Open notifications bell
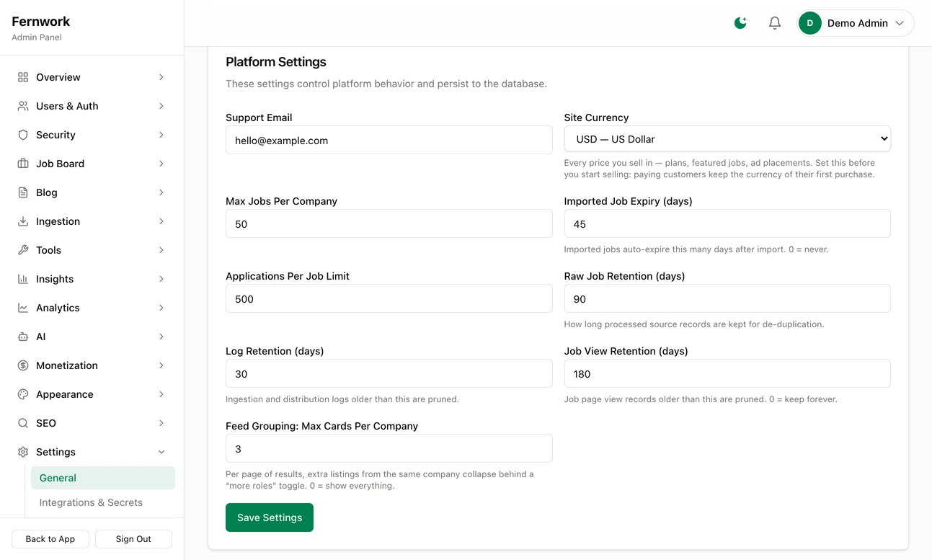Viewport: 932px width, 560px height. 775,23
